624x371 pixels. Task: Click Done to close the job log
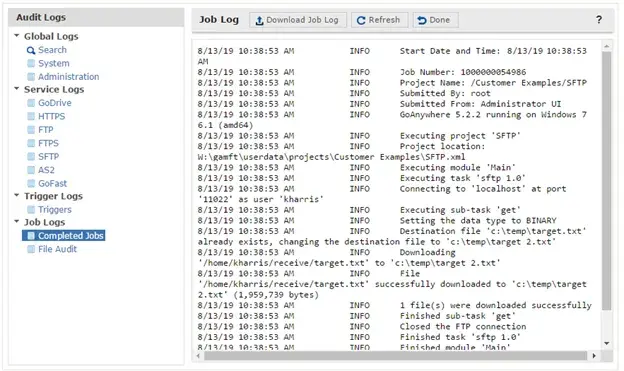(x=435, y=20)
